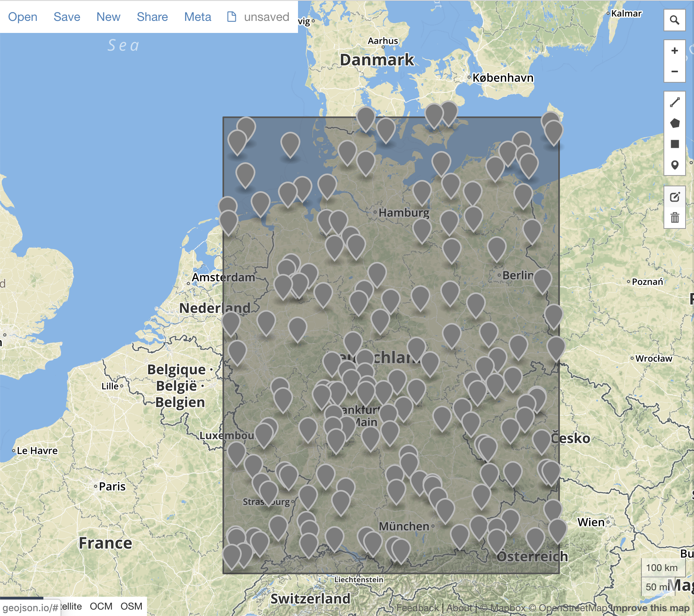Switch base layer to OCM

coord(101,606)
